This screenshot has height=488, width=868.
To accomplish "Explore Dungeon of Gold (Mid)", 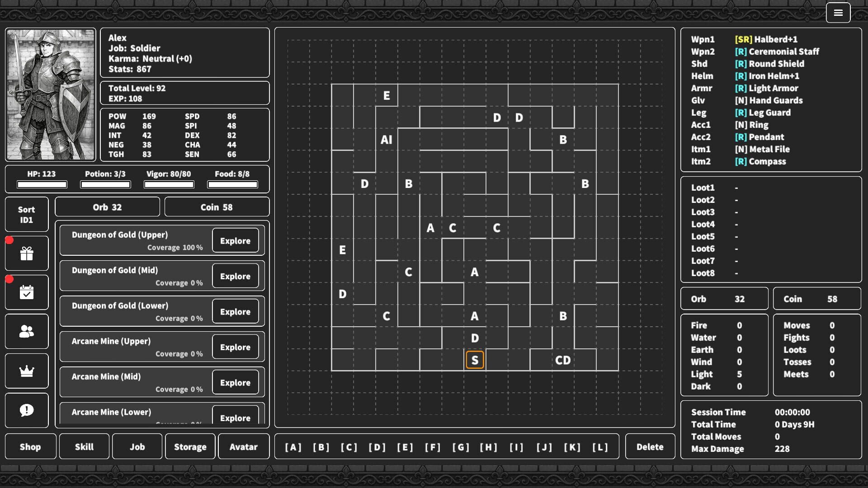I will [x=235, y=276].
